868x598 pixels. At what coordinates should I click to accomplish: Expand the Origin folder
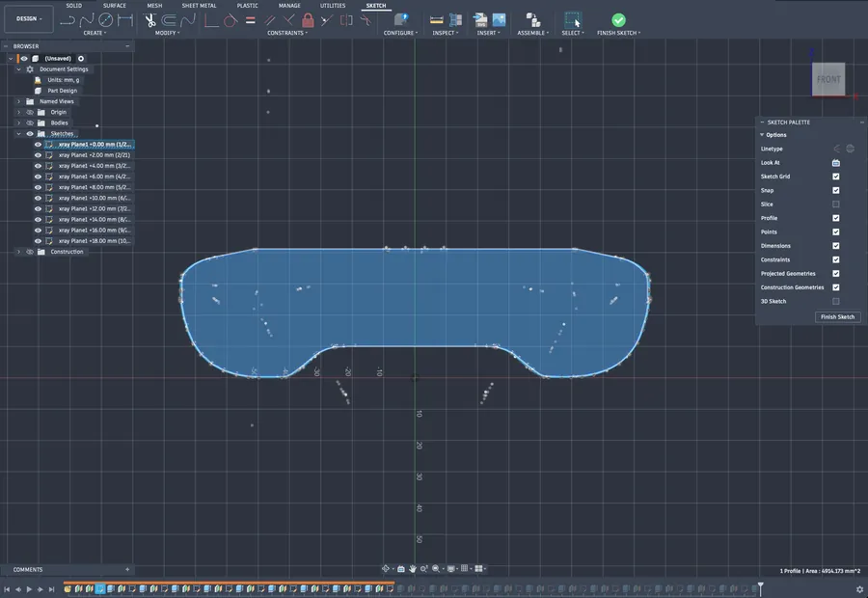click(x=18, y=113)
